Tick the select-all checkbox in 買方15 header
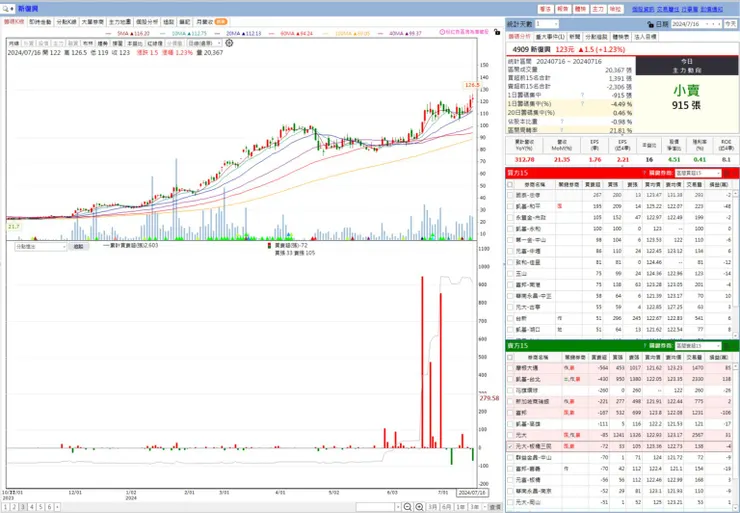Screen dimensions: 740x513 pyautogui.click(x=510, y=185)
